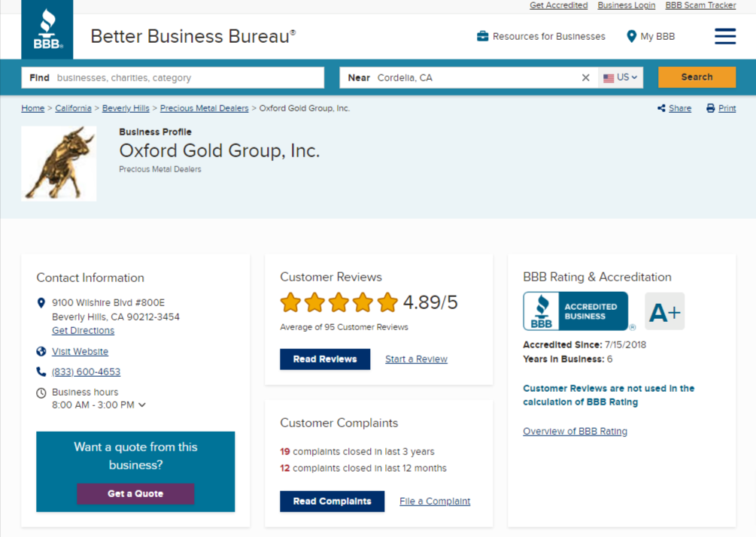Click the globe website icon
This screenshot has height=537, width=756.
(x=41, y=351)
